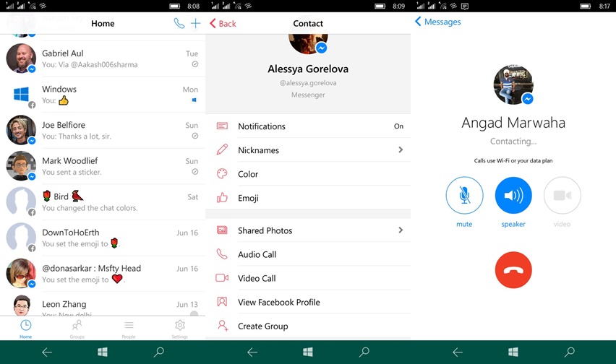Go Back from the Contact screen

[223, 24]
